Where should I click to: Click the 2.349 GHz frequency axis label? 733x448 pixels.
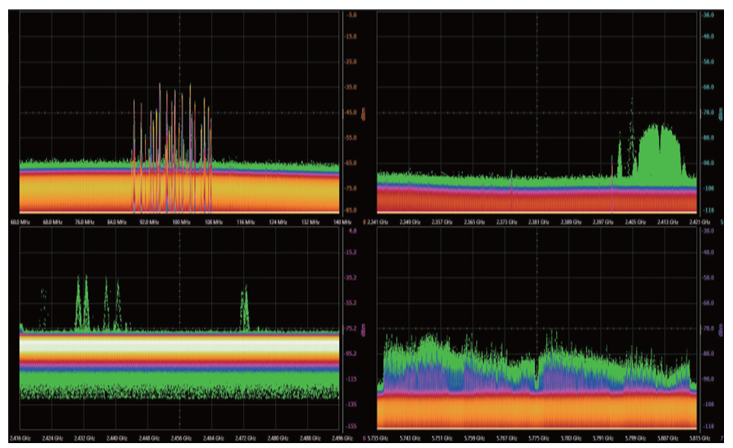[x=410, y=222]
